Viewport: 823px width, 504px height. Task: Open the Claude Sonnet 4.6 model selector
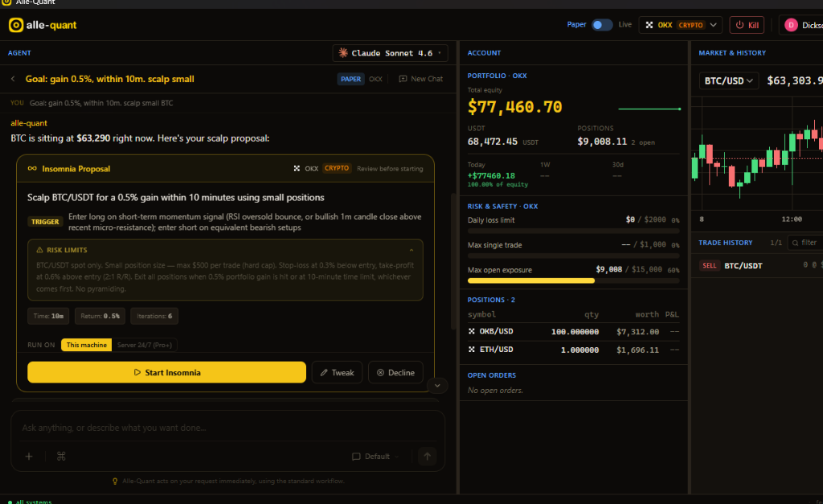click(390, 53)
